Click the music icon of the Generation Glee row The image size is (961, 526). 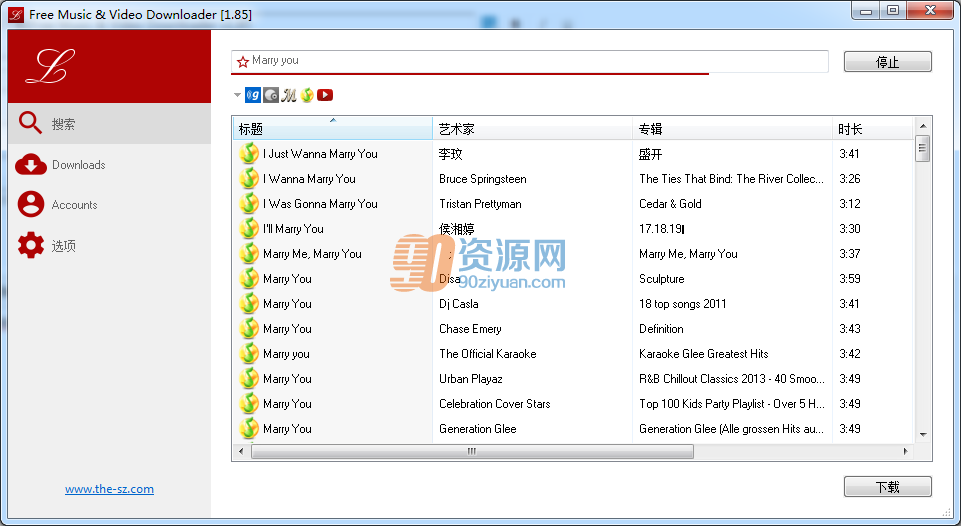[248, 429]
